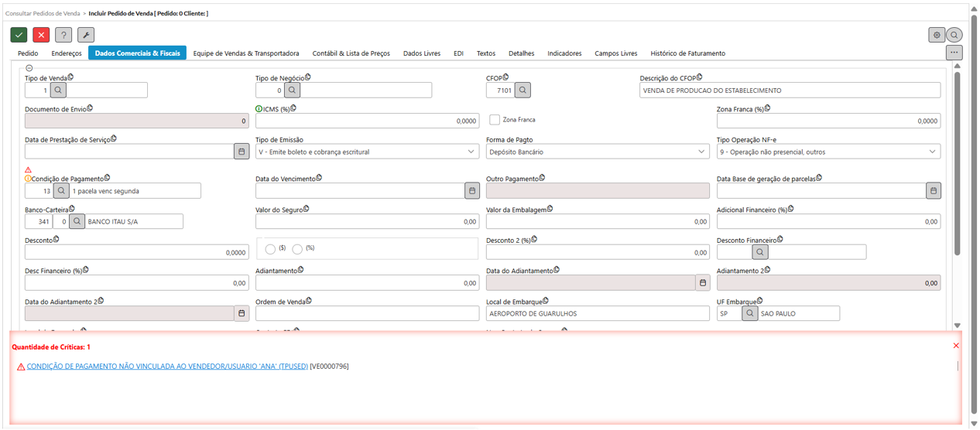
Task: Open the Condição de Pagamento não vinculada error link
Action: [x=167, y=366]
